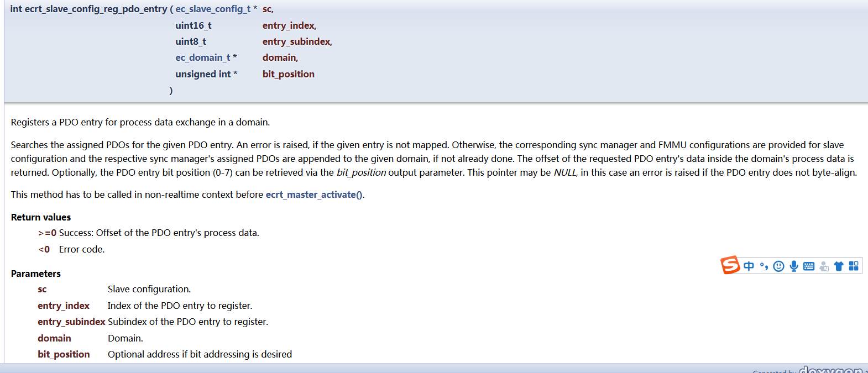Viewport: 868px width, 373px height.
Task: Click the Return values heading
Action: [41, 217]
